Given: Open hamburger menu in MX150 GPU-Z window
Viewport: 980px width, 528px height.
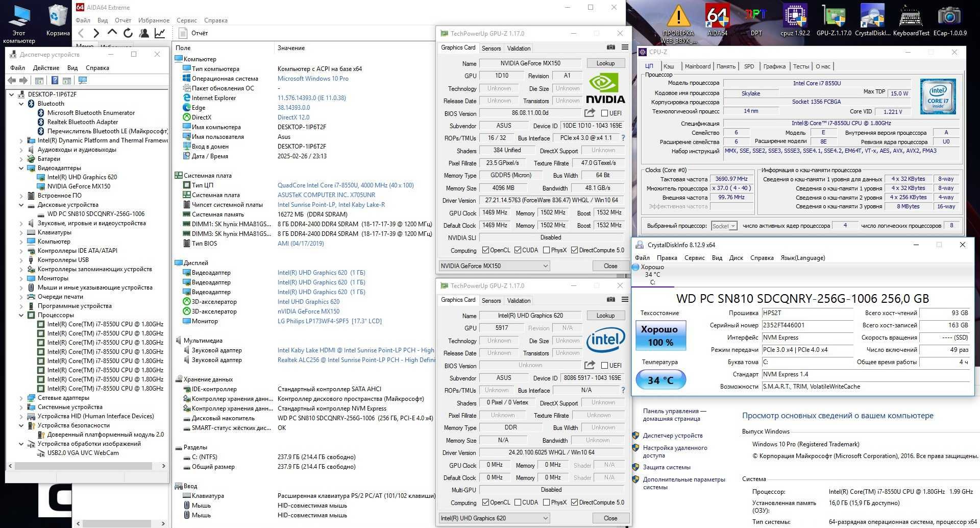Looking at the screenshot, I should pyautogui.click(x=625, y=47).
